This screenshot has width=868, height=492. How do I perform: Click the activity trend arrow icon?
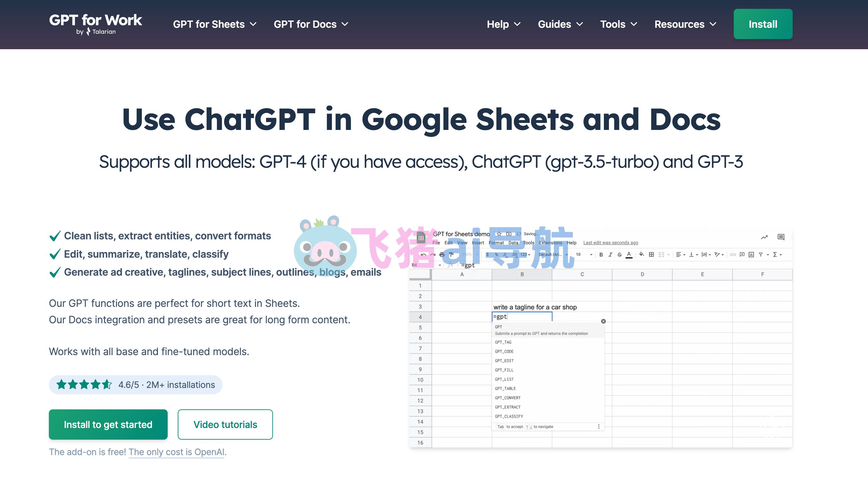click(x=764, y=237)
